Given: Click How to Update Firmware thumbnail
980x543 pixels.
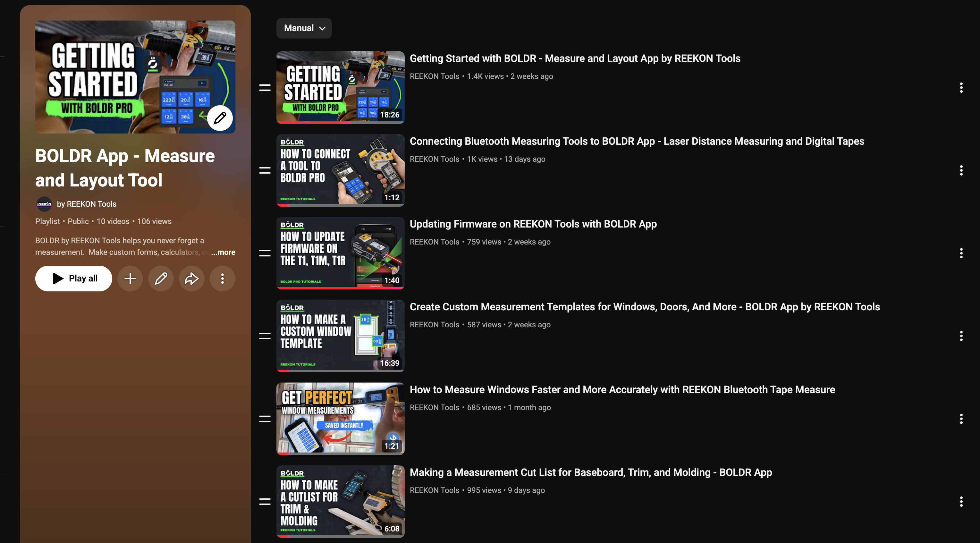Looking at the screenshot, I should pyautogui.click(x=341, y=253).
